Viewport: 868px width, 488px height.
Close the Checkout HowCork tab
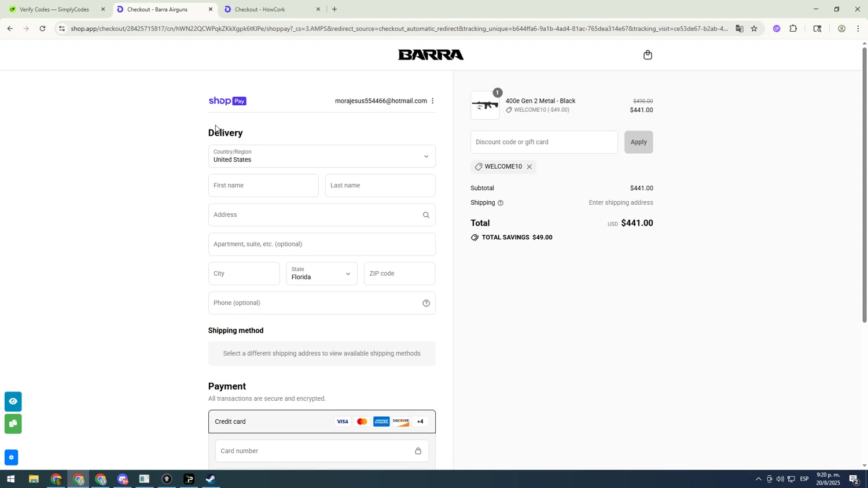point(318,9)
